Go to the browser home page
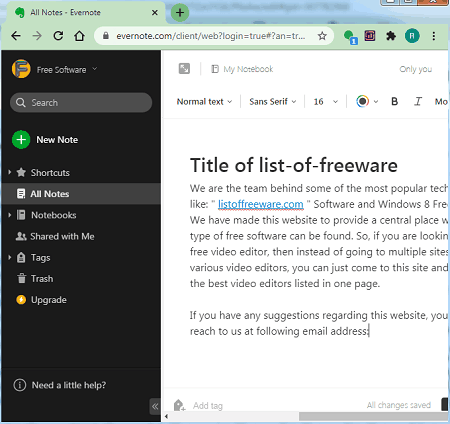 (79, 36)
